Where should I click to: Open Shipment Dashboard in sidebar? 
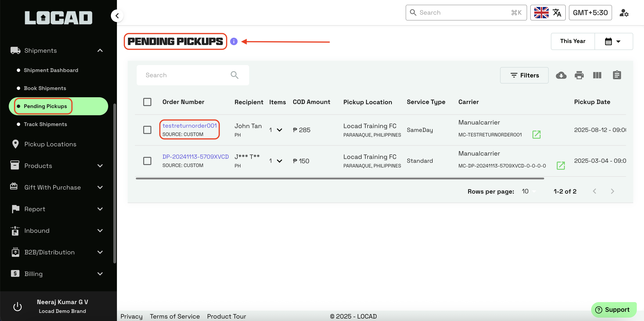[51, 70]
